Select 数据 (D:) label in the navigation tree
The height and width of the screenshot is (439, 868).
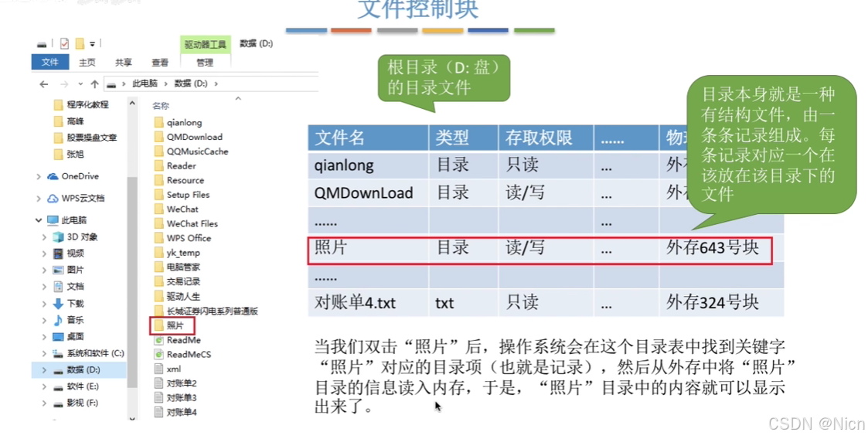pyautogui.click(x=83, y=369)
